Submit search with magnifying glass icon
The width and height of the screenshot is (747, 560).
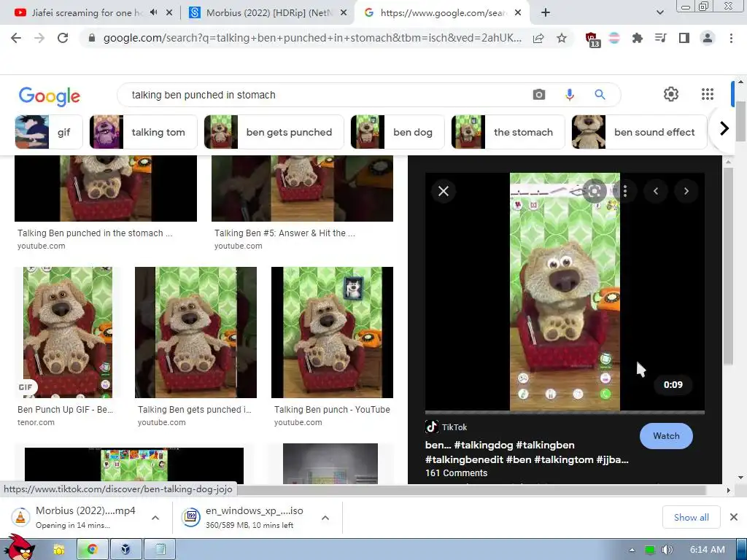[600, 95]
